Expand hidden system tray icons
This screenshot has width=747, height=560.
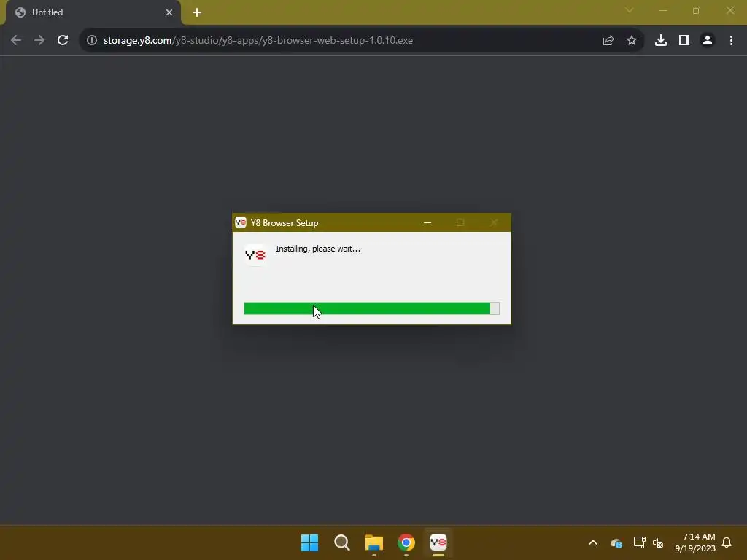click(x=593, y=542)
